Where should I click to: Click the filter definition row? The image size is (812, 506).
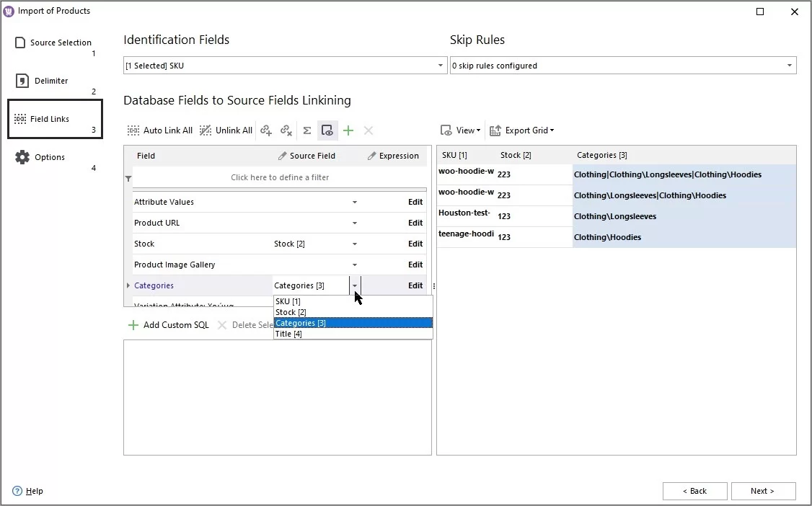coord(280,177)
